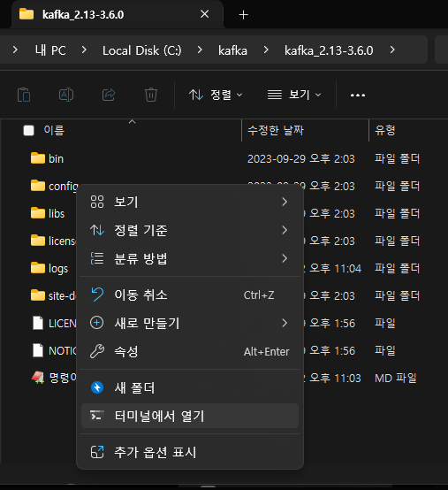
Task: Click the wrench properties icon
Action: pos(97,351)
